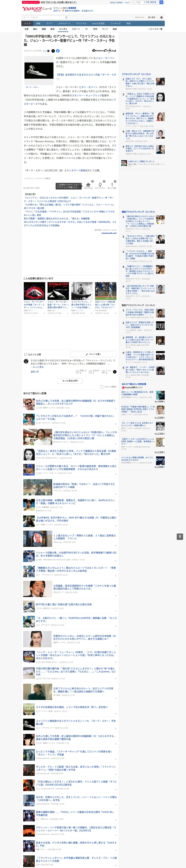Open the 名作ぶち壊しで大失敗 (5) article
This screenshot has width=186, height=868.
76,402
